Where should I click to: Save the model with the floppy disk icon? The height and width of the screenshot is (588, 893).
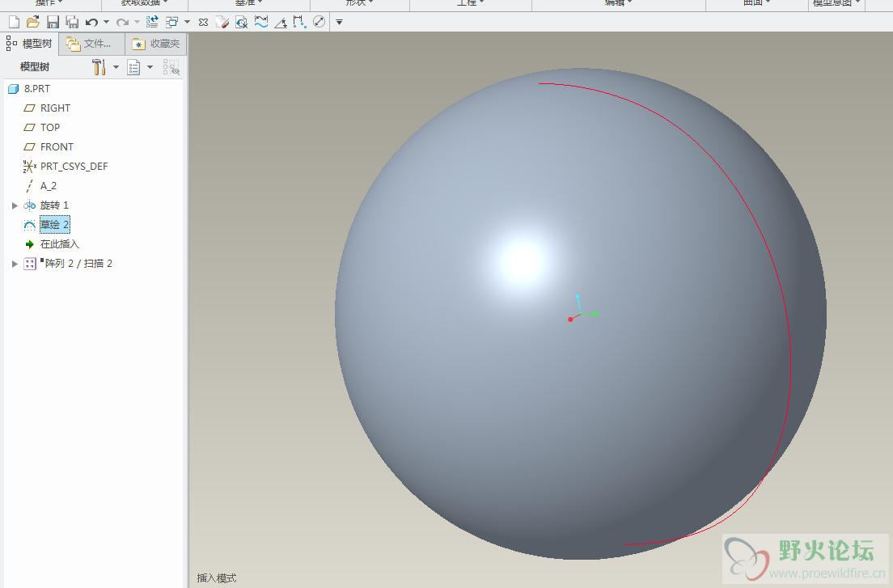53,22
